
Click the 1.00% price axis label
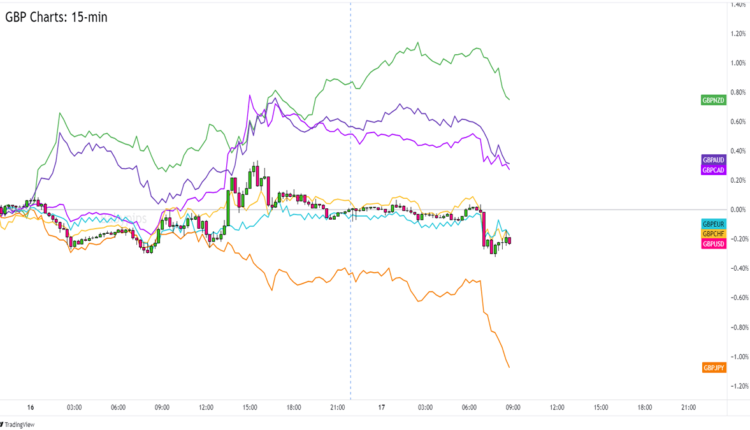click(737, 62)
